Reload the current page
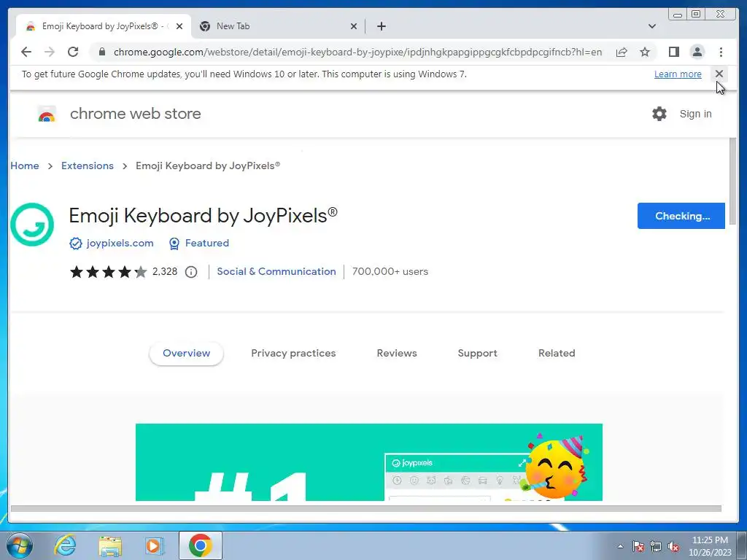Viewport: 747px width, 560px height. coord(73,52)
